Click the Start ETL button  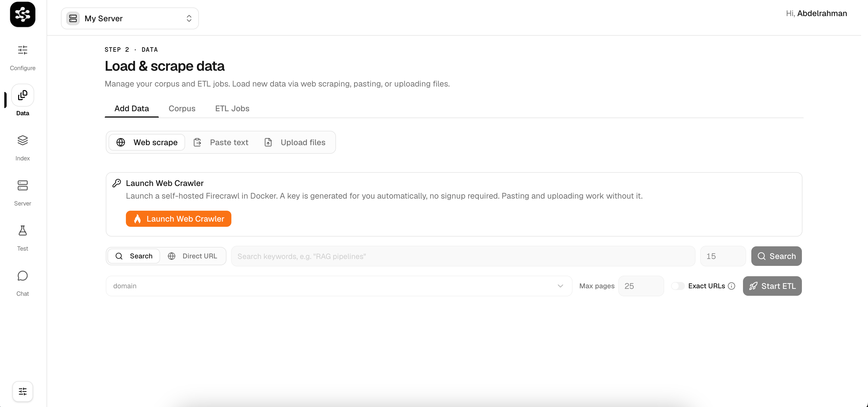click(772, 286)
